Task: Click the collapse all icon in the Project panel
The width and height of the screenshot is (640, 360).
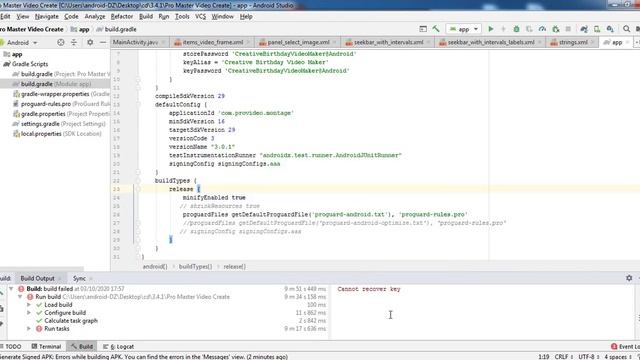Action: [74, 42]
